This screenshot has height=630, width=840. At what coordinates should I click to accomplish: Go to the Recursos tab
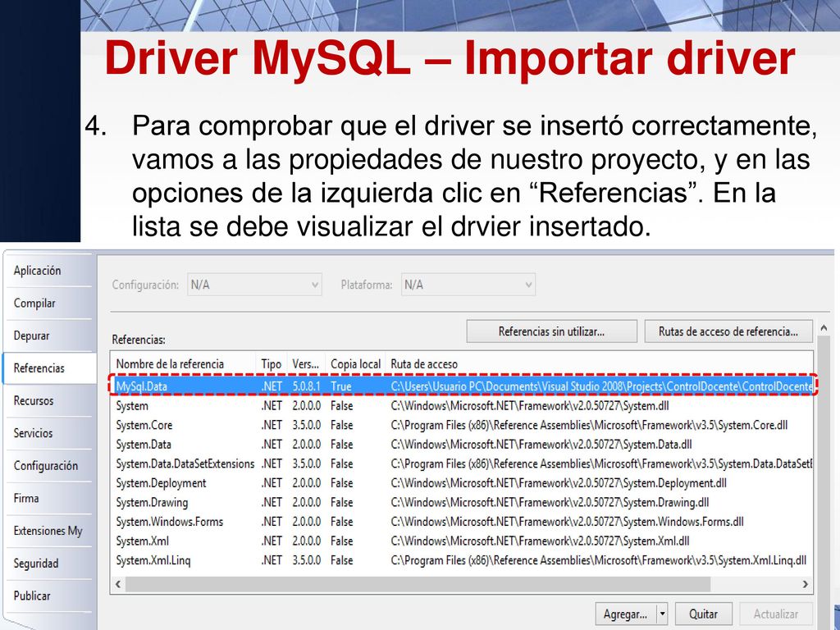point(48,400)
